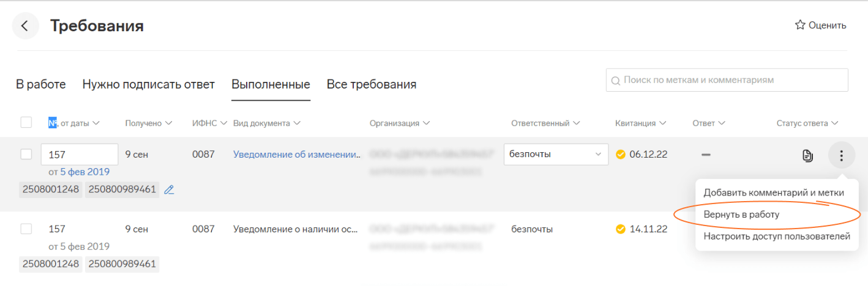Image resolution: width=868 pixels, height=286 pixels.
Task: Click the pencil edit tags icon
Action: click(x=170, y=189)
